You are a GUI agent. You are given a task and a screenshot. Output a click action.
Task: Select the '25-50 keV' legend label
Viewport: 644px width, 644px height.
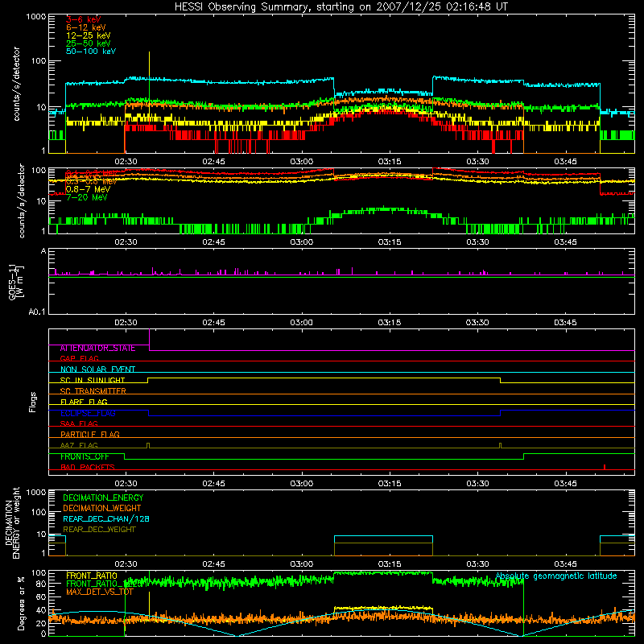89,43
